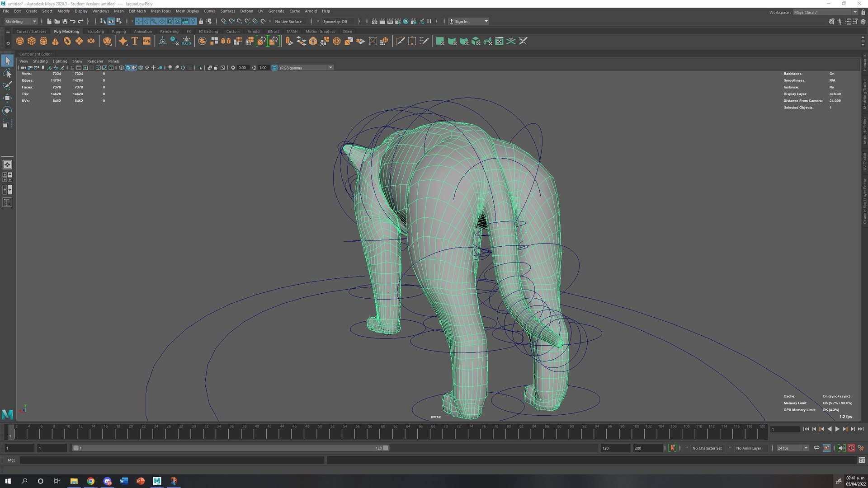Click the polygon Type text tool
The image size is (868, 488).
(135, 41)
